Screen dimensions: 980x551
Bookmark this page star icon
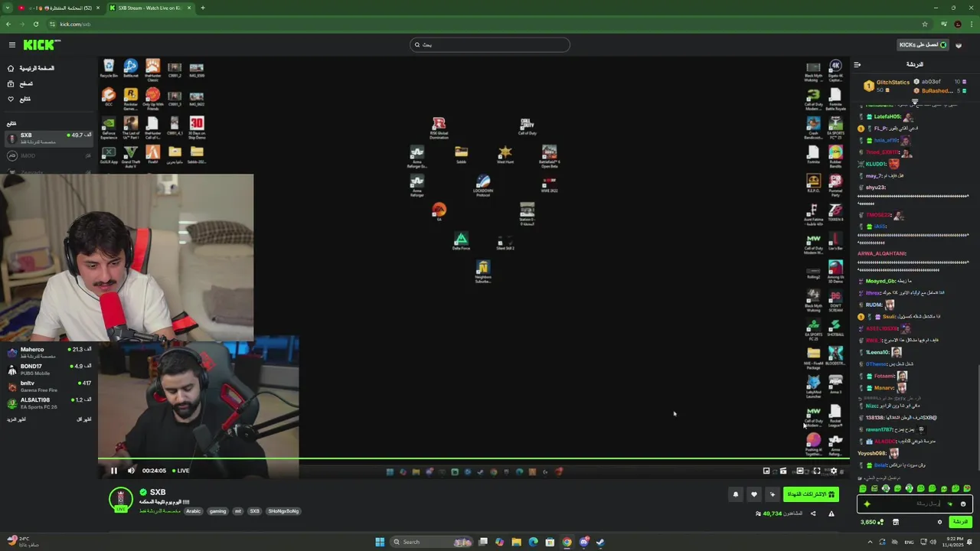[x=925, y=24]
